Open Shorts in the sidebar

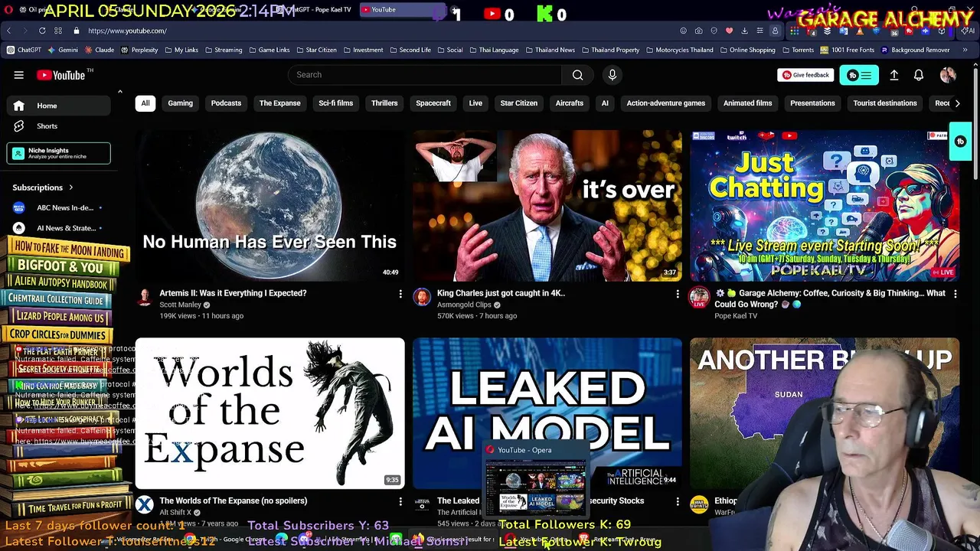(58, 126)
